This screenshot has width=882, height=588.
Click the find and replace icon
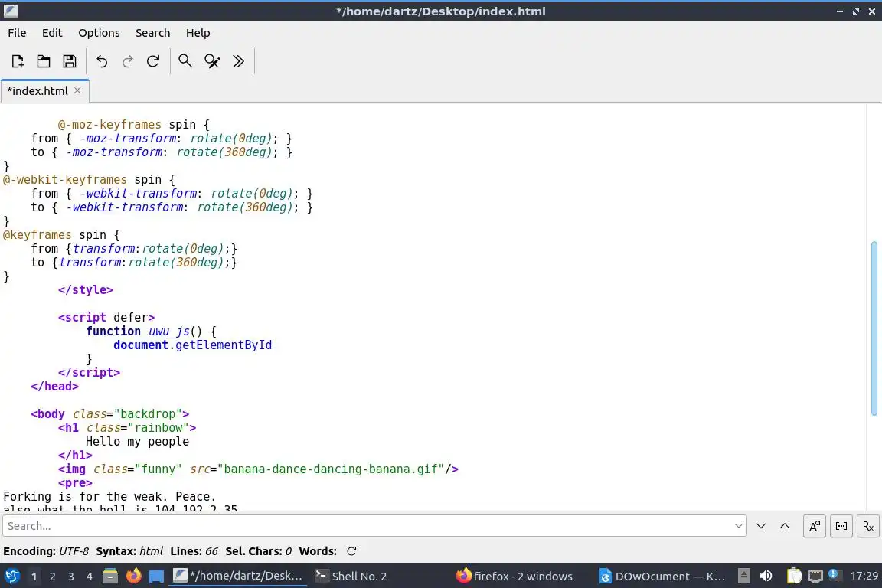[x=212, y=60]
